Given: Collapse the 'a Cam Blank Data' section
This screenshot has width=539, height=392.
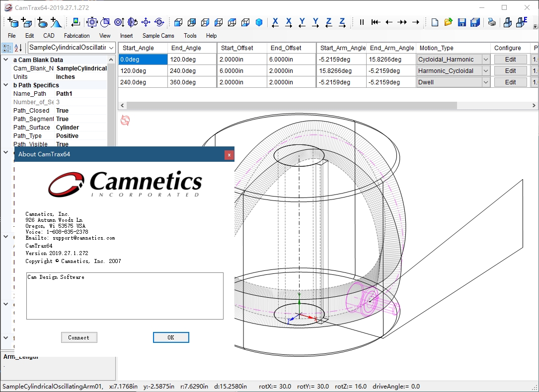Looking at the screenshot, I should (x=6, y=60).
